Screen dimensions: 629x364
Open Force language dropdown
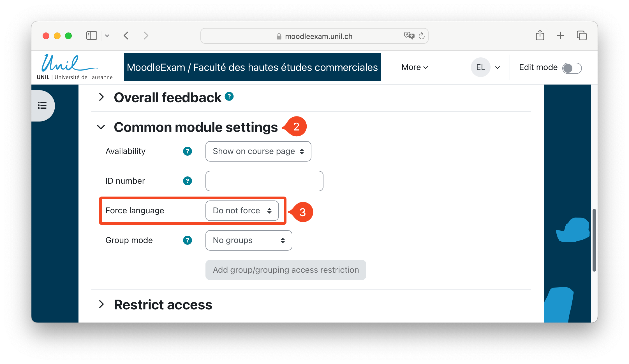(x=242, y=211)
